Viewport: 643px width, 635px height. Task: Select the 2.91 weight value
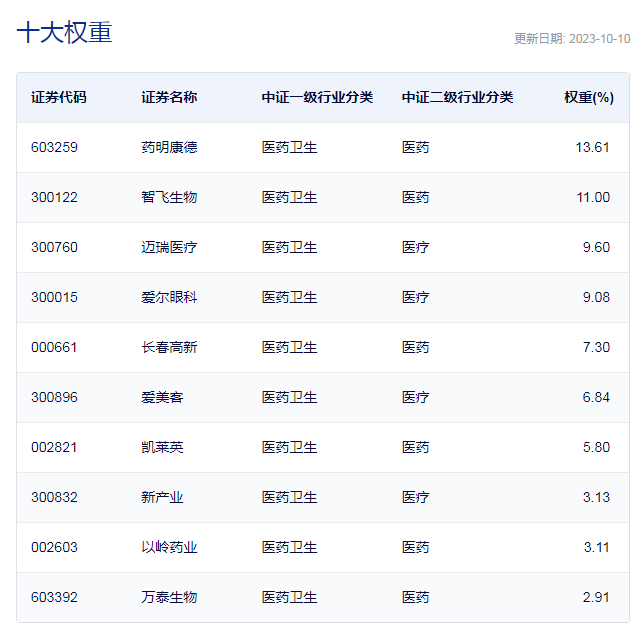pyautogui.click(x=595, y=597)
